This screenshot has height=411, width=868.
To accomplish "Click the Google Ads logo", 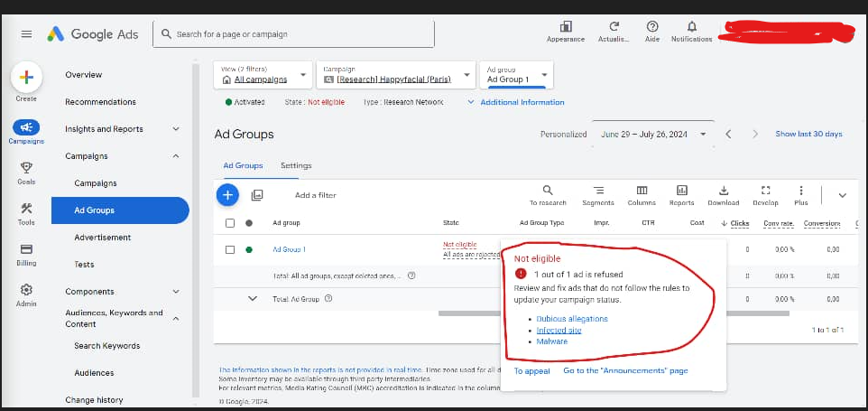I will click(x=92, y=33).
